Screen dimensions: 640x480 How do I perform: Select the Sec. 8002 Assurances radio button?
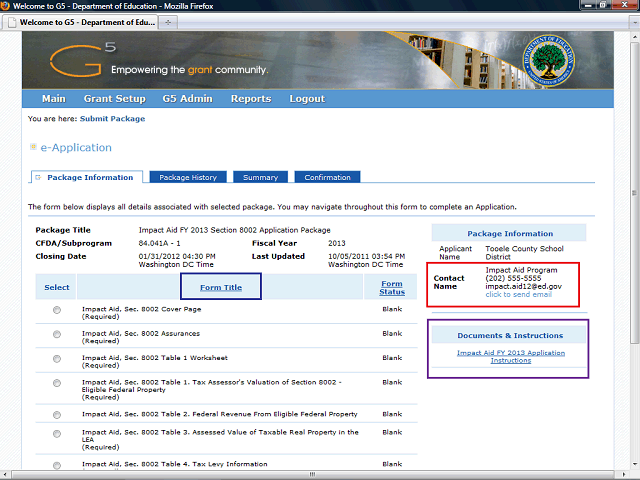point(57,334)
